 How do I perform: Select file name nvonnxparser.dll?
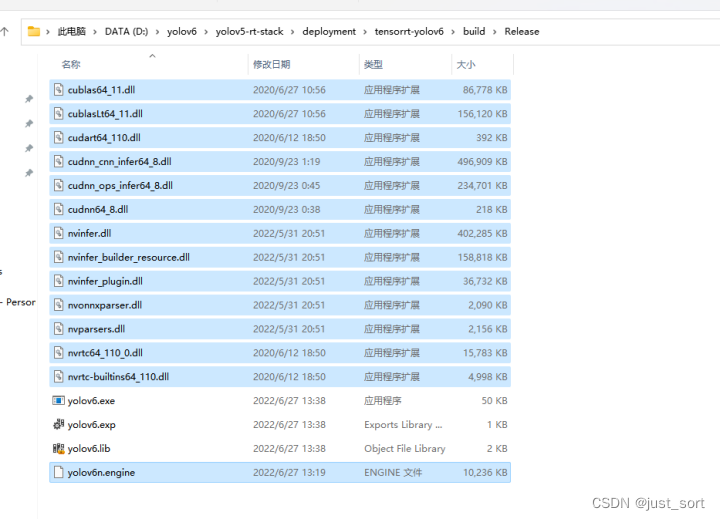(105, 305)
